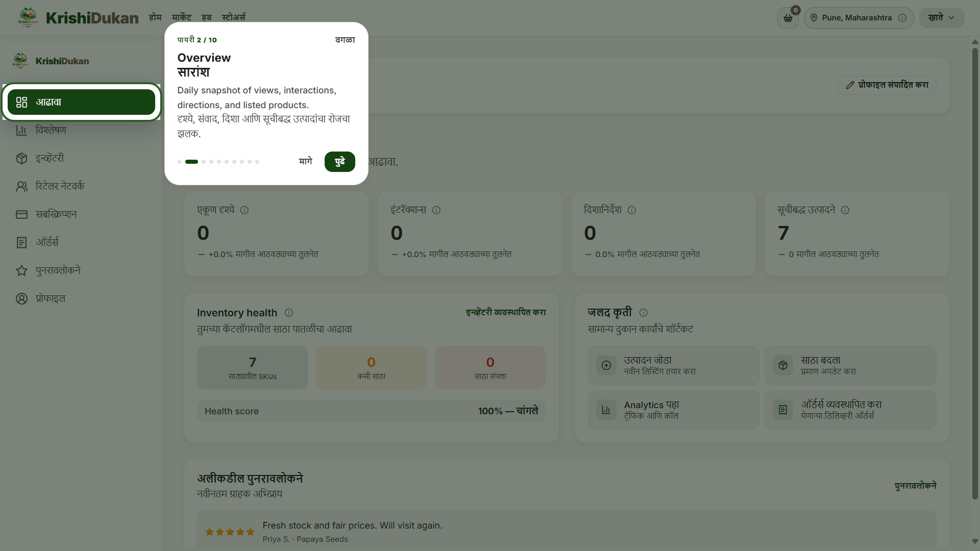Jump to first tour step dot
980x551 pixels.
click(x=179, y=162)
